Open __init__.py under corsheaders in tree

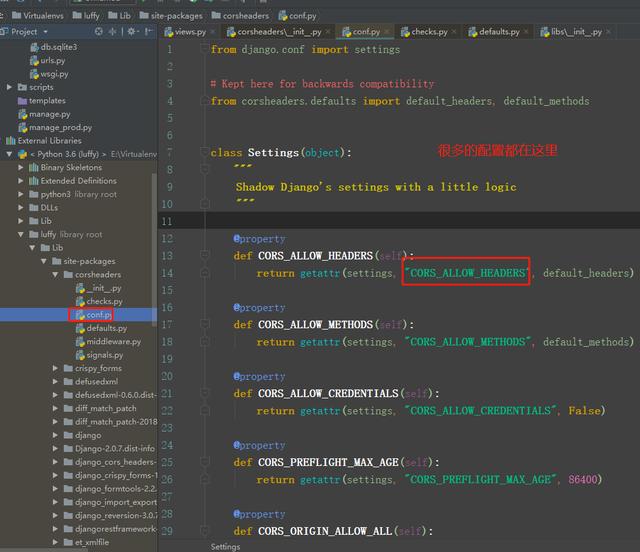(98, 288)
